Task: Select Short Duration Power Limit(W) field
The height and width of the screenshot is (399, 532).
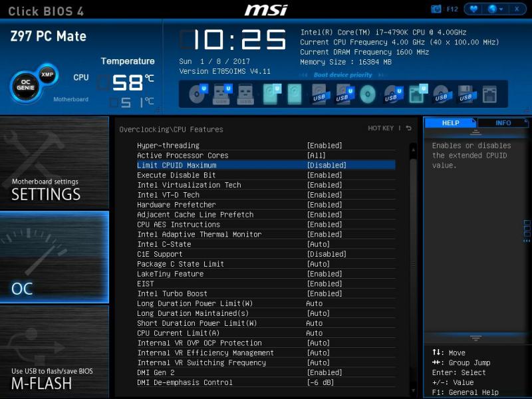Action: [x=265, y=323]
